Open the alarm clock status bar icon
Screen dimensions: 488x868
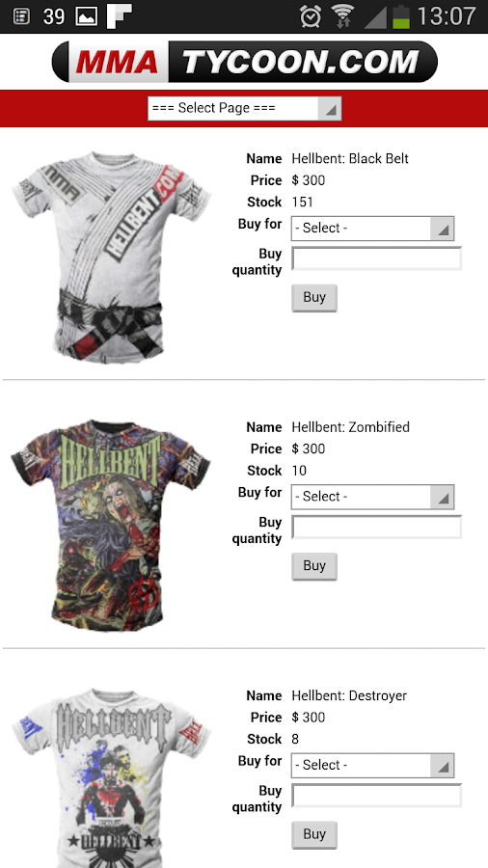[311, 16]
